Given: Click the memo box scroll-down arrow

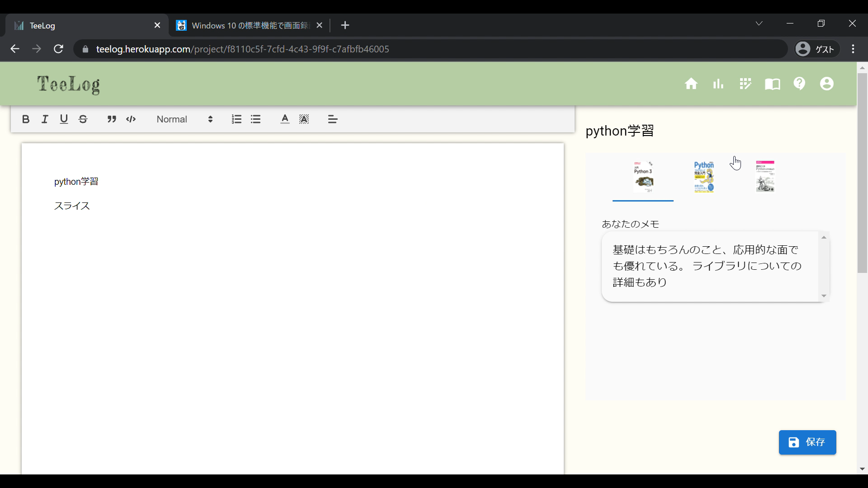Looking at the screenshot, I should (x=824, y=296).
